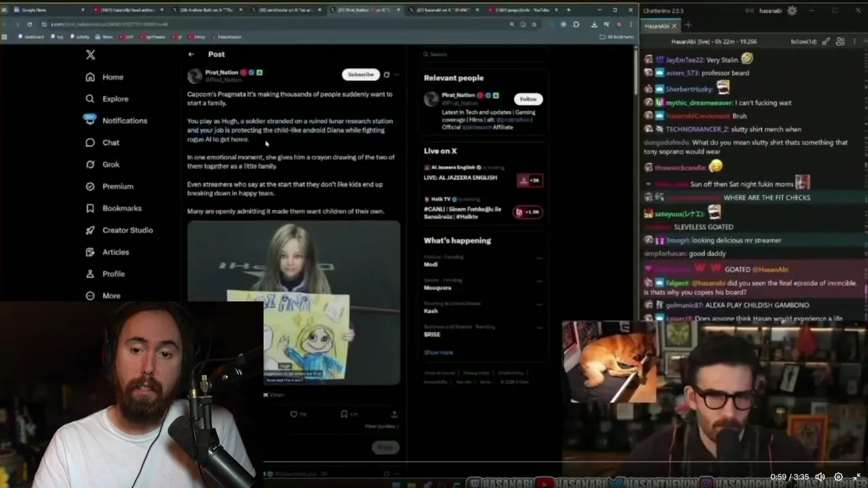The height and width of the screenshot is (488, 868).
Task: Click the Reply button under the post
Action: tap(385, 447)
